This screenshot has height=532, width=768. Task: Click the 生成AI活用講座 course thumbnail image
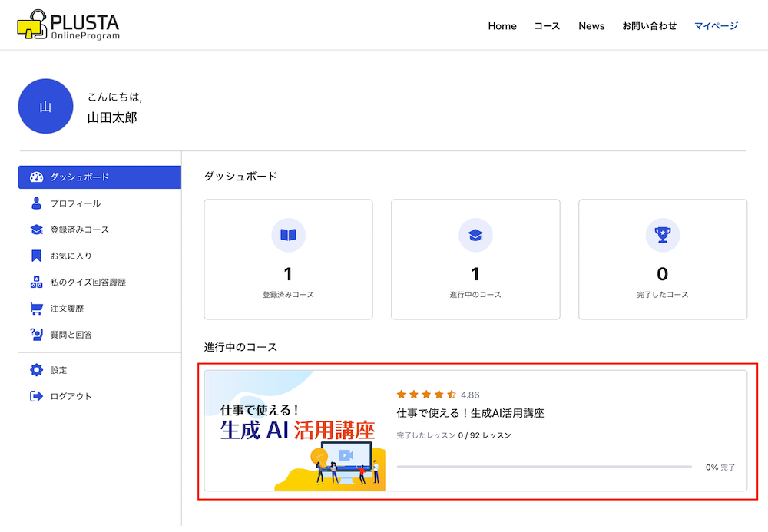coord(295,431)
